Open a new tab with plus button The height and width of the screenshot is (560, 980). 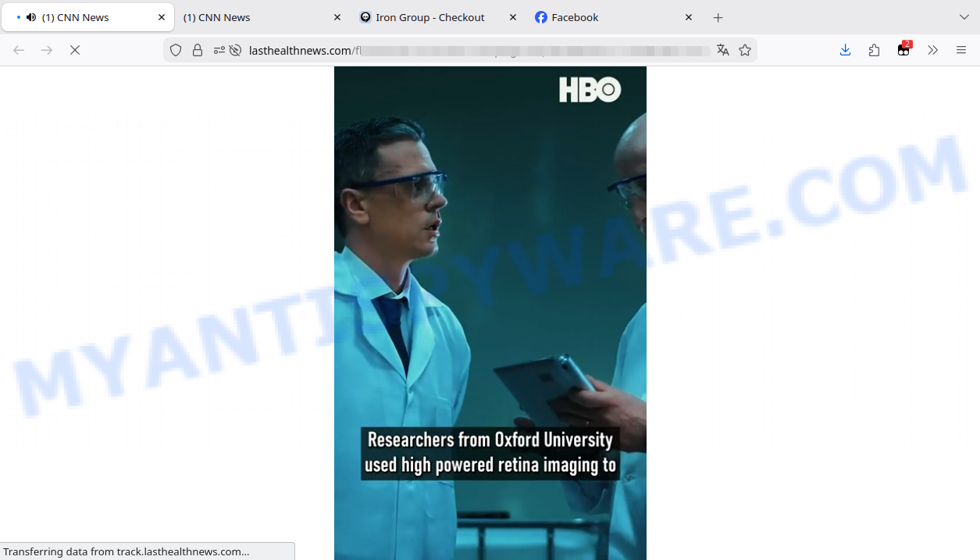[x=718, y=17]
